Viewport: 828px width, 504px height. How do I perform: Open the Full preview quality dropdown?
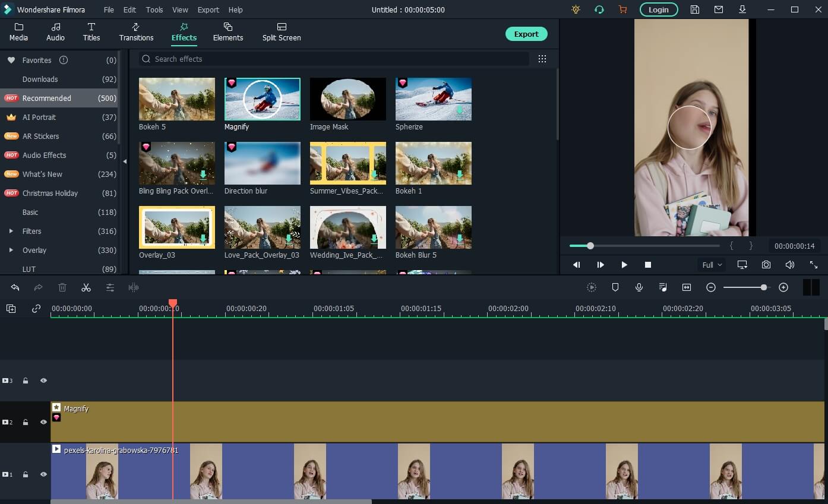tap(712, 265)
